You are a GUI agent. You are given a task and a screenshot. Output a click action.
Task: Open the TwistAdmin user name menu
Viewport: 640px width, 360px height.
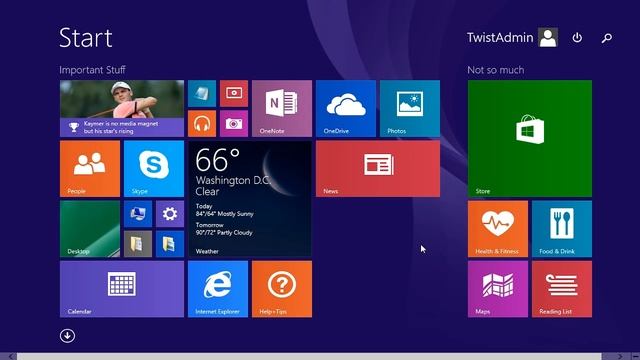click(x=500, y=38)
